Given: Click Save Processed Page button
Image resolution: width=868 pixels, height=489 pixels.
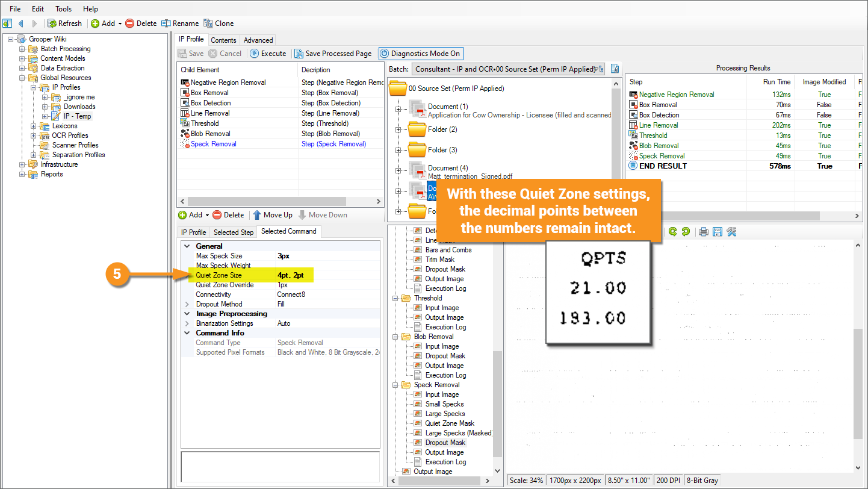Looking at the screenshot, I should coord(333,54).
